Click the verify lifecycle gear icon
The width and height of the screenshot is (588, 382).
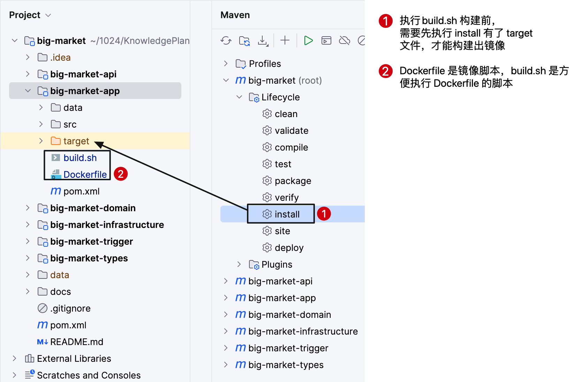(x=267, y=197)
